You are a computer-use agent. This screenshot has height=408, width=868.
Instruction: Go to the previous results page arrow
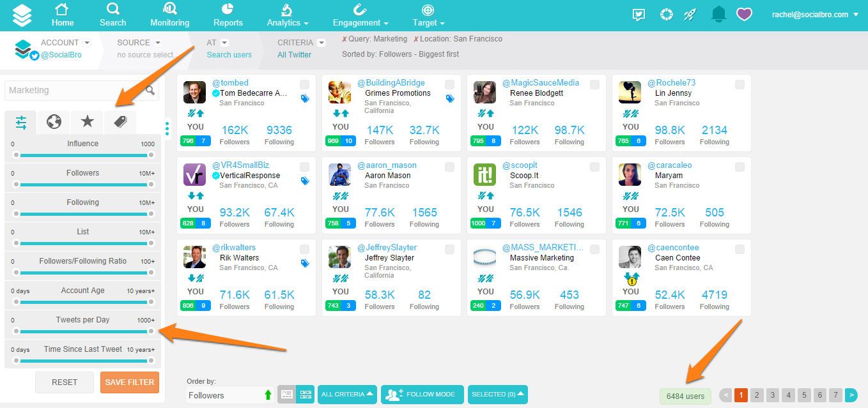tap(725, 395)
